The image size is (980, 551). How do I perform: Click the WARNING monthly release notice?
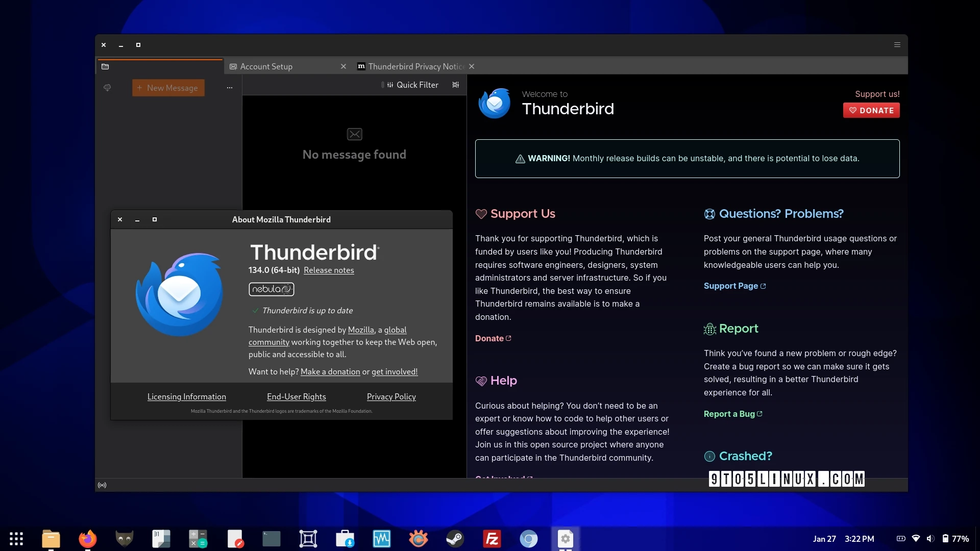click(687, 159)
